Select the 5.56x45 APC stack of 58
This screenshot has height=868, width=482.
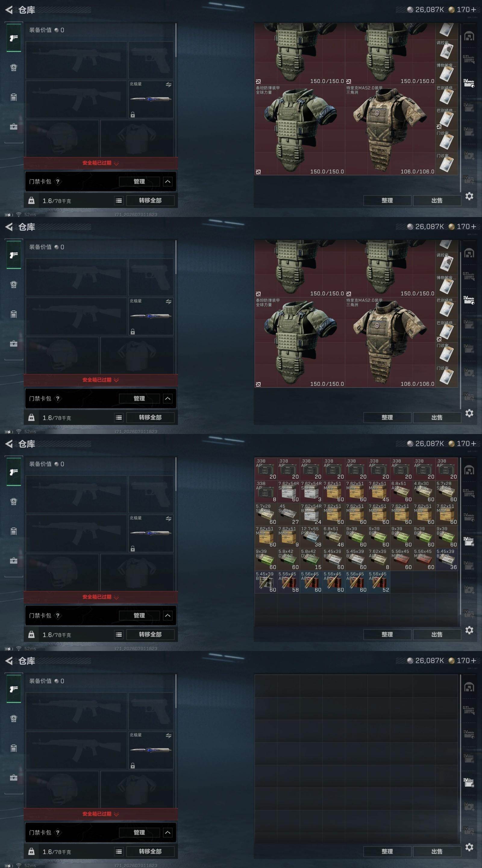[x=288, y=582]
